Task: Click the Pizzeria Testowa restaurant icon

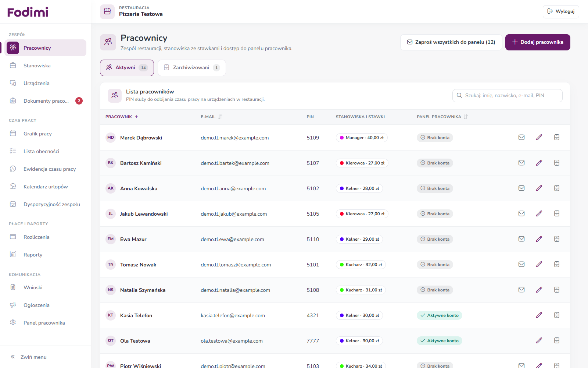Action: point(107,11)
